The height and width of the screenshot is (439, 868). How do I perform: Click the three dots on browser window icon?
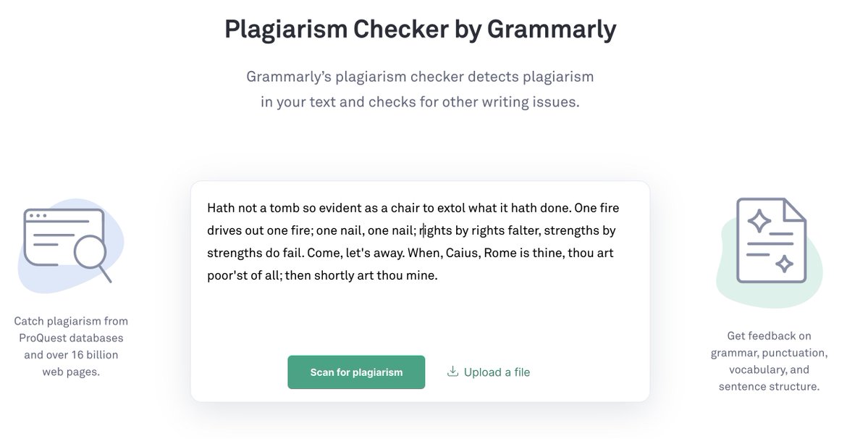click(x=37, y=215)
